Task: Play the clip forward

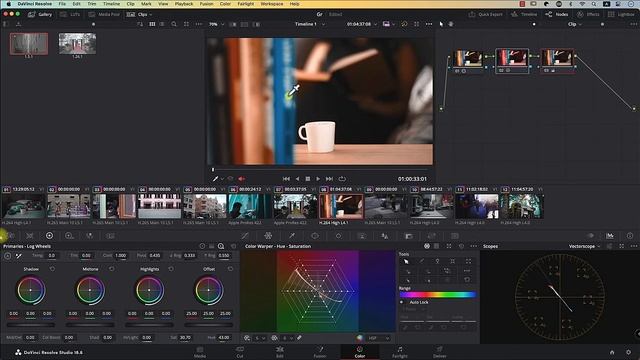Action: click(x=318, y=179)
